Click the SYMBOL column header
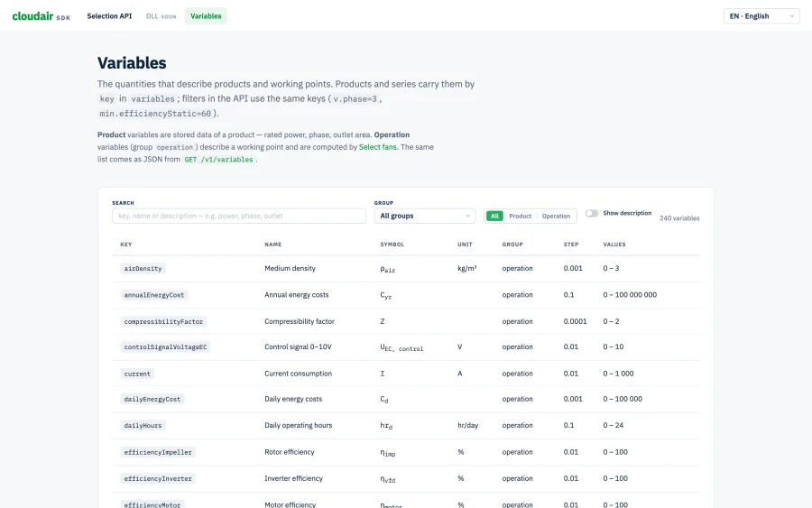Image resolution: width=812 pixels, height=508 pixels. click(392, 245)
